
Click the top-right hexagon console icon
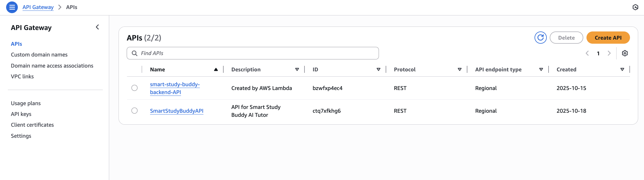pyautogui.click(x=635, y=7)
